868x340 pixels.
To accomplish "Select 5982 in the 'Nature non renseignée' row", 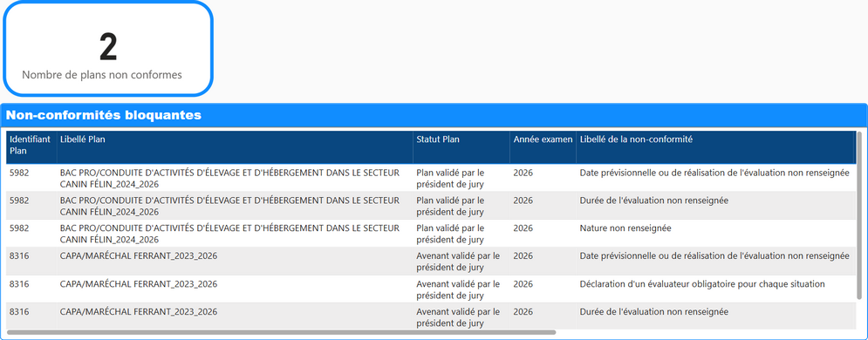I will coord(19,228).
